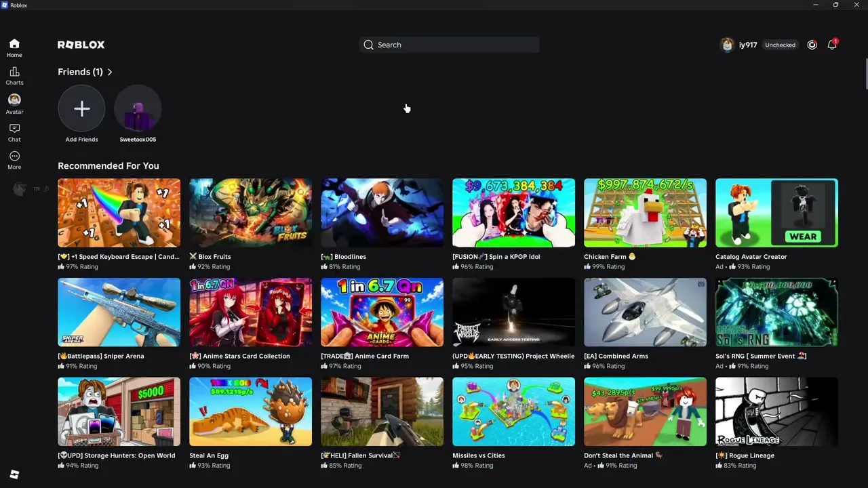Open the iy917 profile avatar

[x=727, y=45]
